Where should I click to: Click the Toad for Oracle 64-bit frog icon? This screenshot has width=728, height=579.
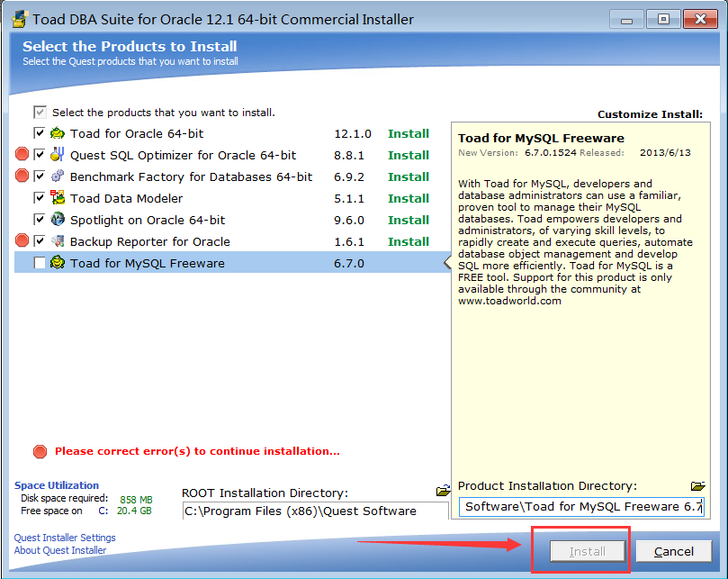point(57,133)
